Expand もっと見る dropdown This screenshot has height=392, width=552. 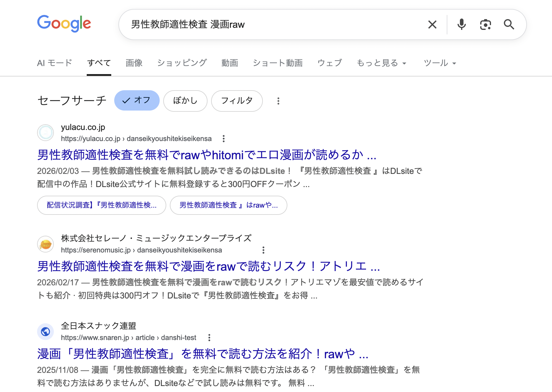[381, 63]
